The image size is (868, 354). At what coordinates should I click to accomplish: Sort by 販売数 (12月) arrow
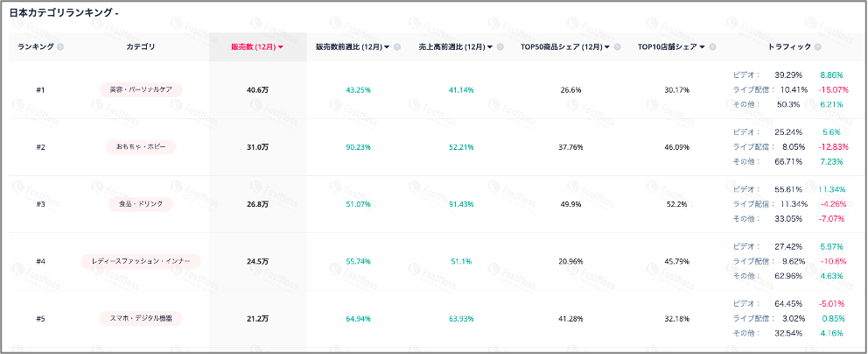(280, 46)
